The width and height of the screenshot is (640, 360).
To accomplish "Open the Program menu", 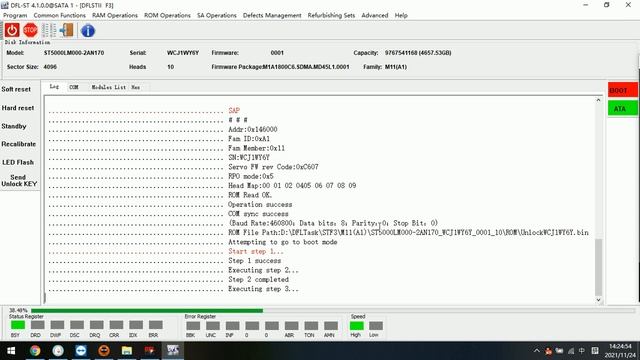I will coord(15,15).
